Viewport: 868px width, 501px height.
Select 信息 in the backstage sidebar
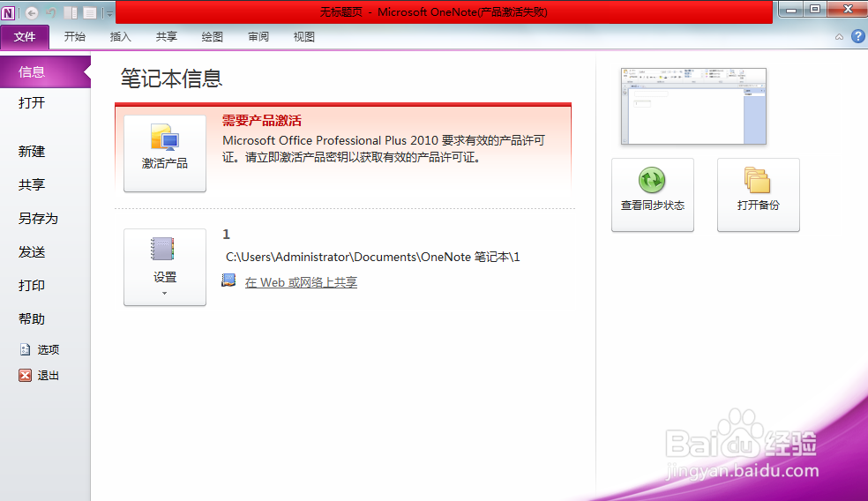[x=45, y=72]
